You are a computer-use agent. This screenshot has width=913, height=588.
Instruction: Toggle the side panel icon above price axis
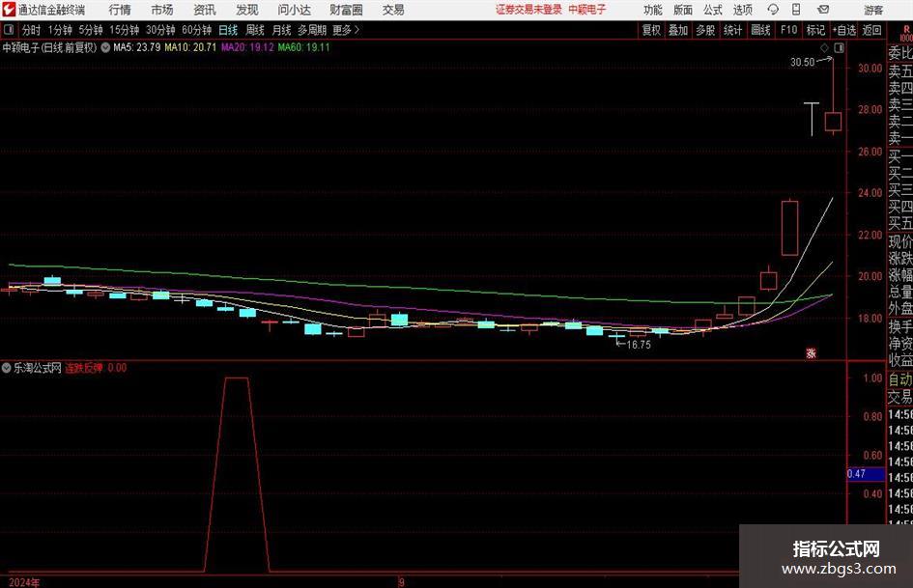tap(839, 48)
